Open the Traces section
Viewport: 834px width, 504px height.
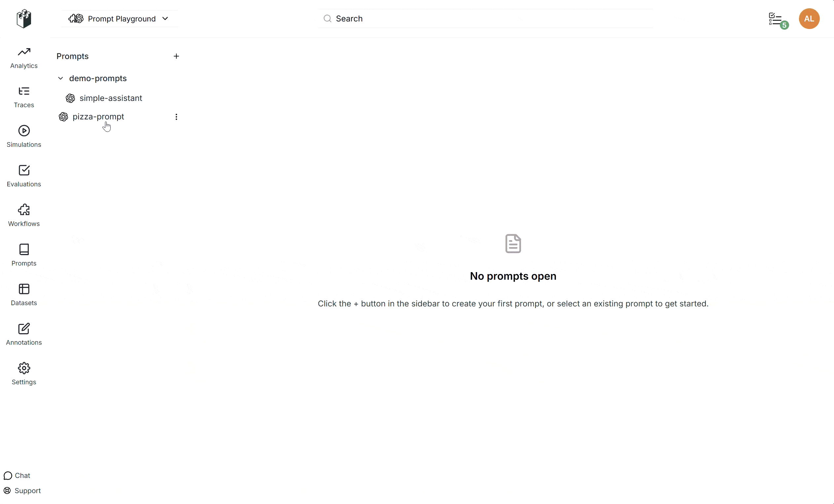[x=24, y=97]
